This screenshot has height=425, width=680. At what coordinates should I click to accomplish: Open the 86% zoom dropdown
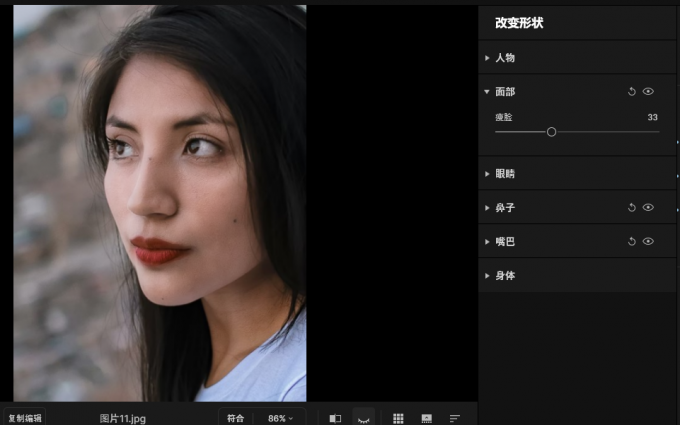point(280,418)
